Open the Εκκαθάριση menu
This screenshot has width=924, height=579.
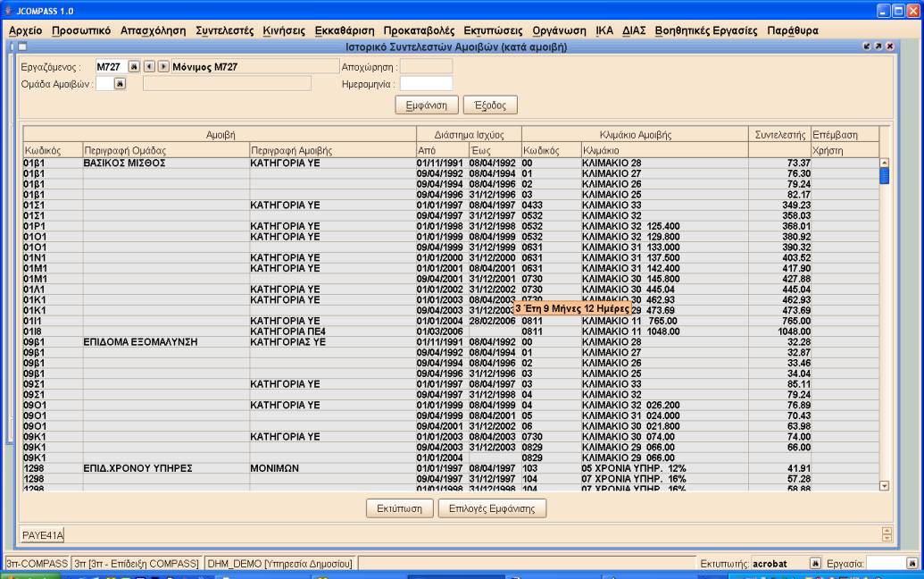pyautogui.click(x=344, y=30)
